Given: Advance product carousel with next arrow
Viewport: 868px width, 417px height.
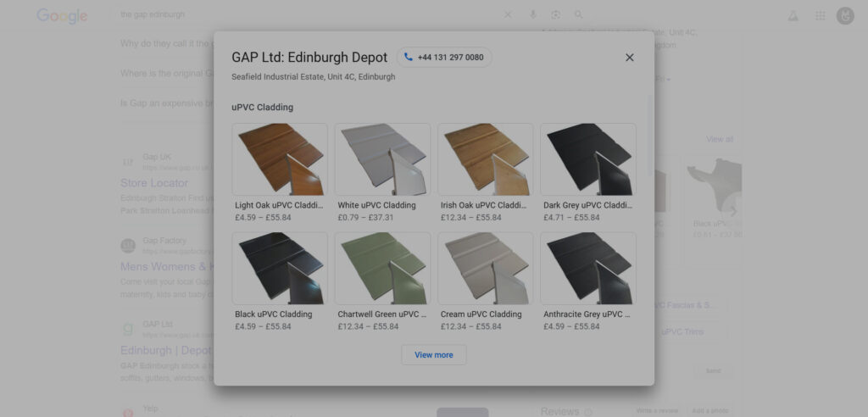Looking at the screenshot, I should (x=733, y=212).
